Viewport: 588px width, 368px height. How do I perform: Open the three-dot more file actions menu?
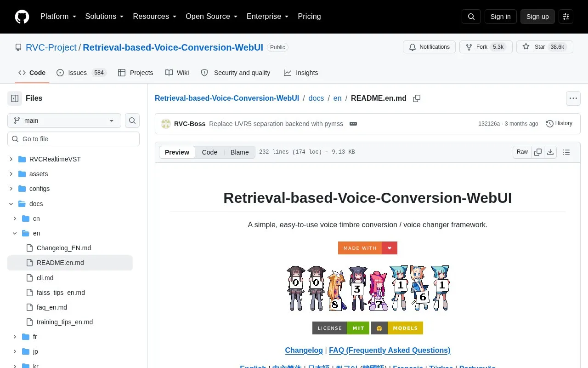[x=573, y=98]
